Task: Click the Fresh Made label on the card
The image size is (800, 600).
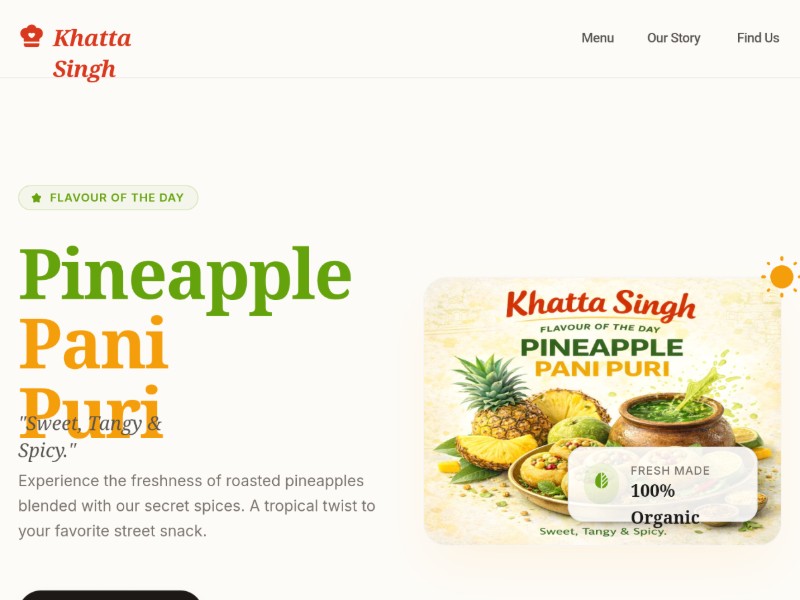Action: [x=670, y=470]
